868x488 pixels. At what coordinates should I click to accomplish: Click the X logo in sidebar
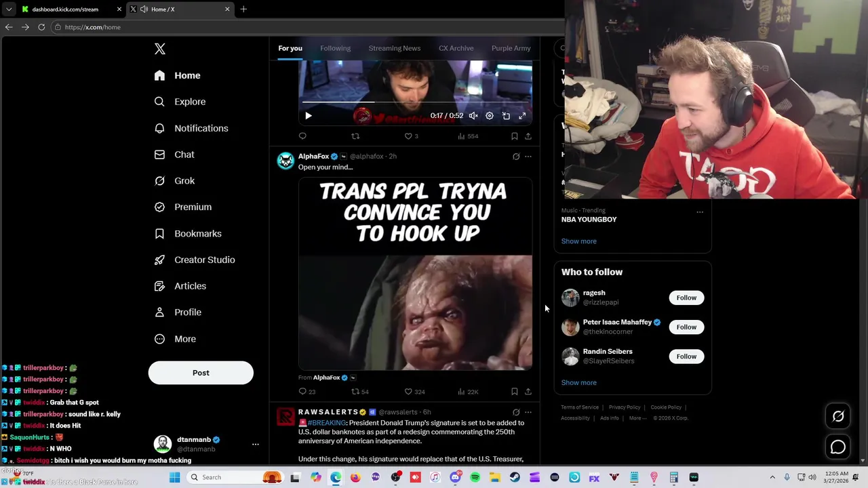tap(160, 49)
